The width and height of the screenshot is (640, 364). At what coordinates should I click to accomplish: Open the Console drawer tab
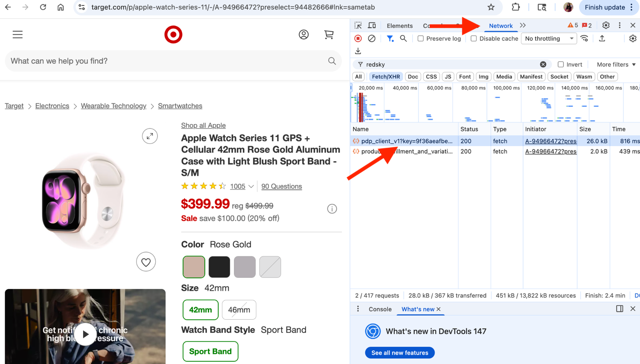click(x=380, y=309)
